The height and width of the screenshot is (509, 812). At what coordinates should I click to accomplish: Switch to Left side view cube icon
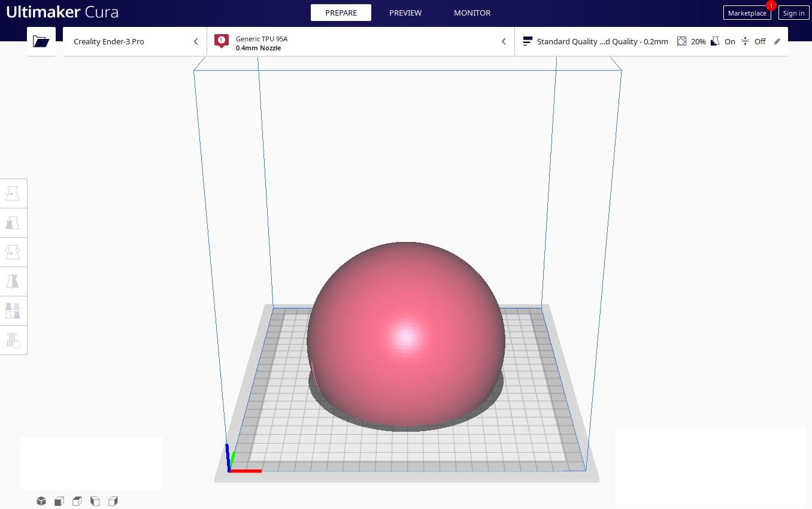click(95, 501)
